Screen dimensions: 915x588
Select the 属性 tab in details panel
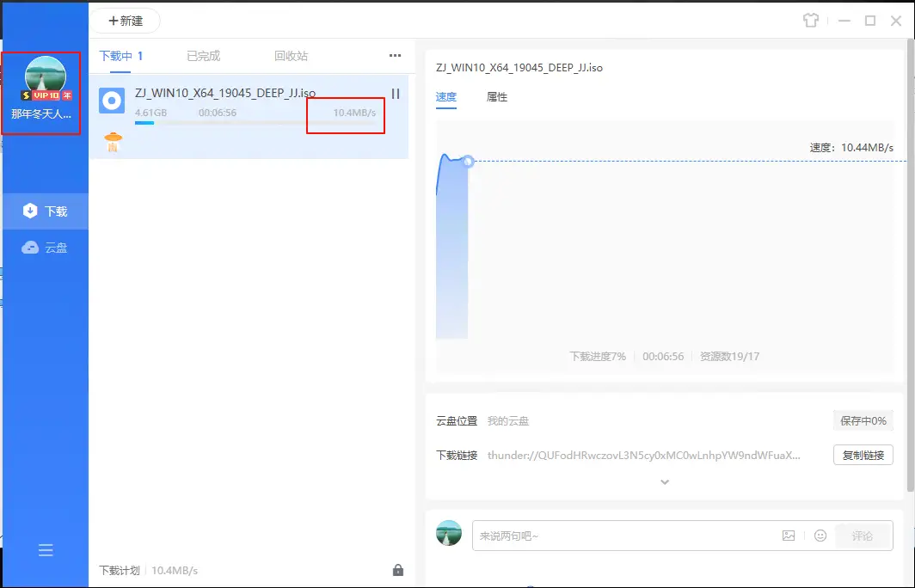click(496, 97)
